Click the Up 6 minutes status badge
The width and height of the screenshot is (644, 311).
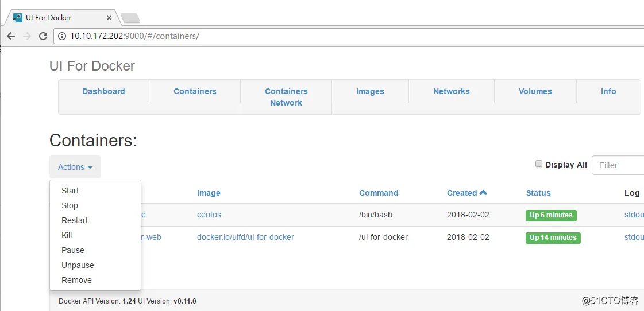[x=551, y=215]
